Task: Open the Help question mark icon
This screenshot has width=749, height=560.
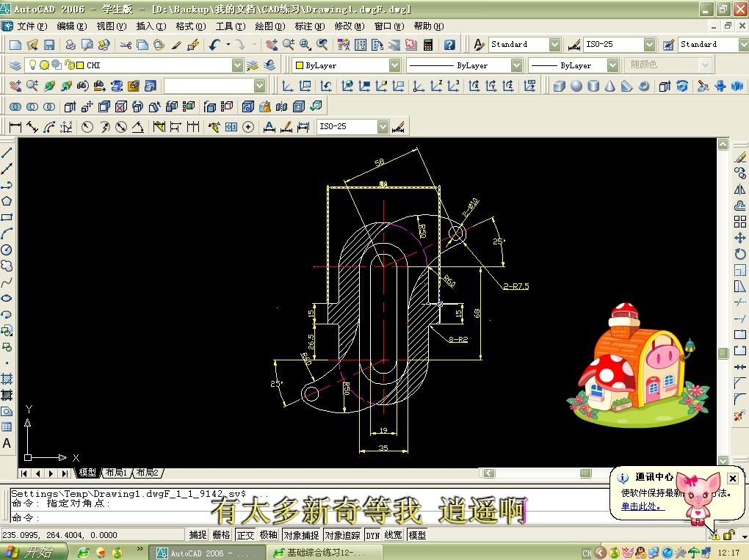Action: point(449,45)
